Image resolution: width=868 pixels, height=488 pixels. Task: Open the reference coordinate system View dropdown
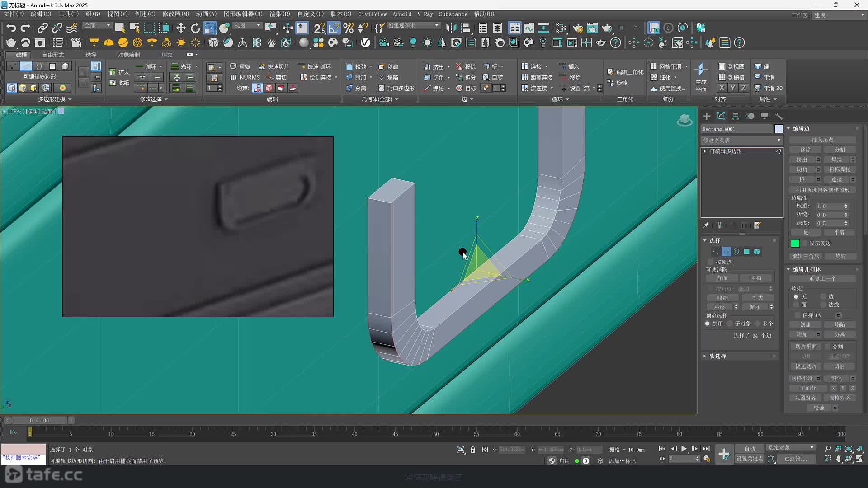click(x=247, y=26)
